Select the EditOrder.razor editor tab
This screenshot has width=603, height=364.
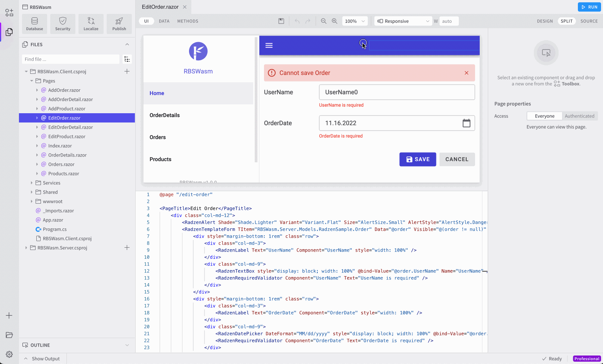pyautogui.click(x=160, y=7)
